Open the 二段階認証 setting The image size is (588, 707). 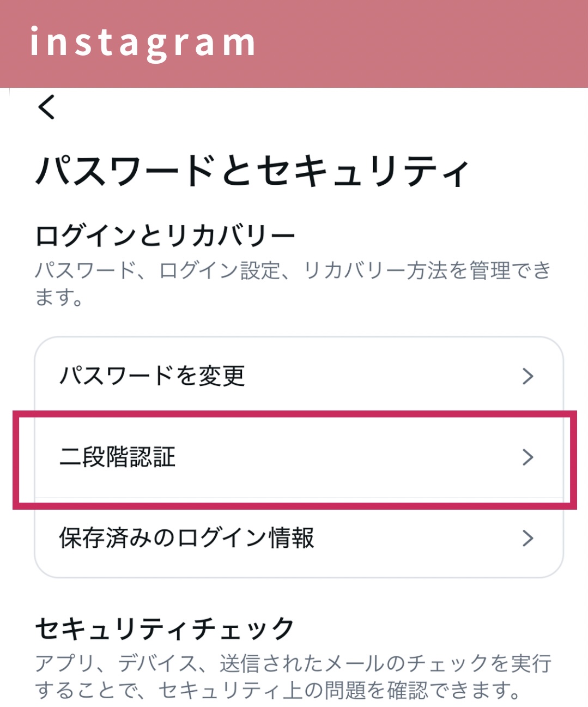point(118,457)
